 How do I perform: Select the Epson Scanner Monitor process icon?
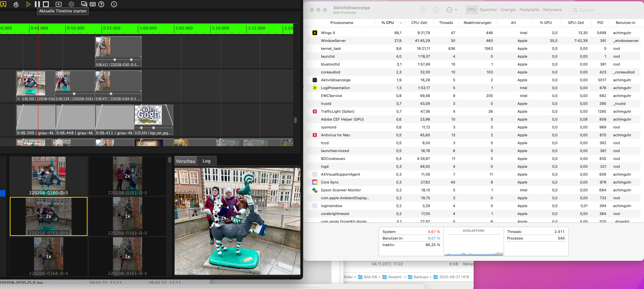[315, 190]
